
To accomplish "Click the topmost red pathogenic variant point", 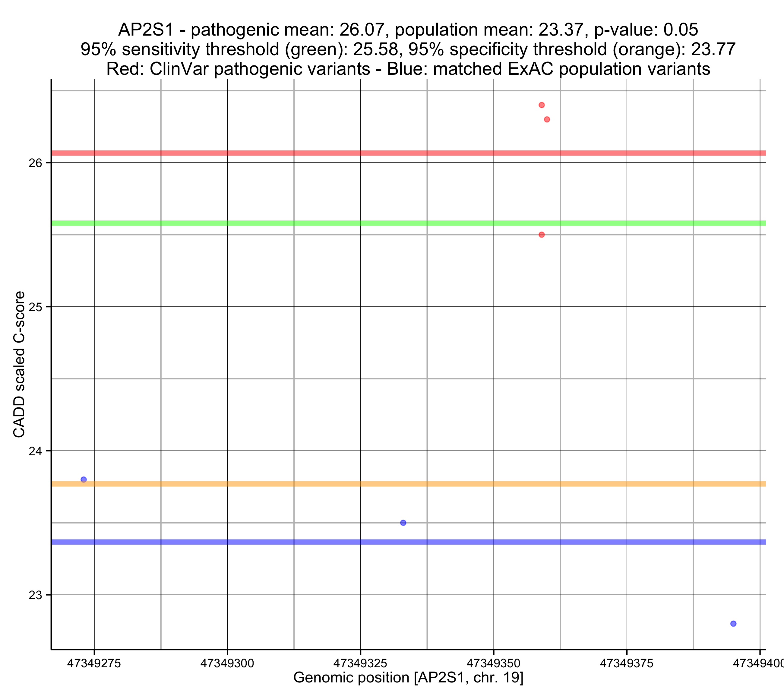I will (542, 105).
